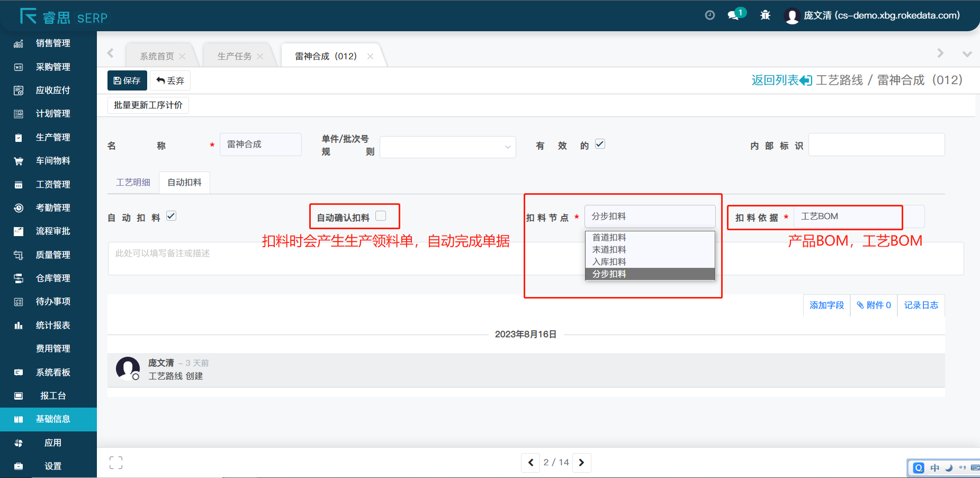
Task: Click 返回列表 link
Action: (x=780, y=80)
